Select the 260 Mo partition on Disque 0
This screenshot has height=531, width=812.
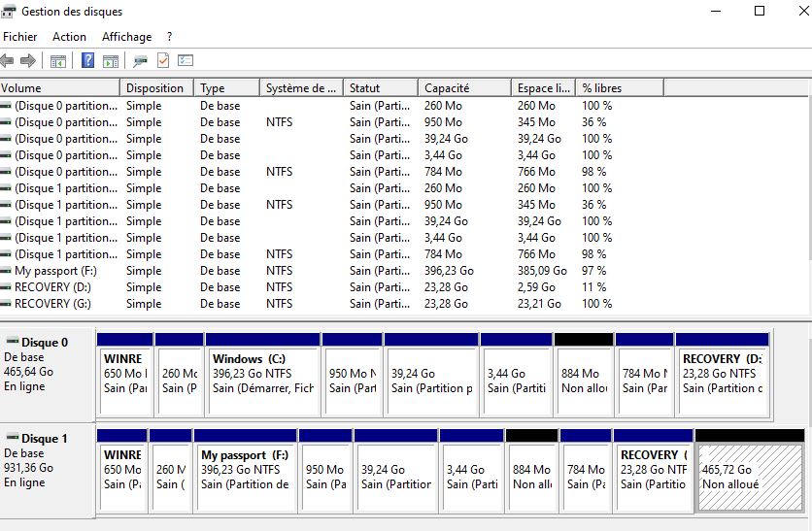pyautogui.click(x=179, y=376)
